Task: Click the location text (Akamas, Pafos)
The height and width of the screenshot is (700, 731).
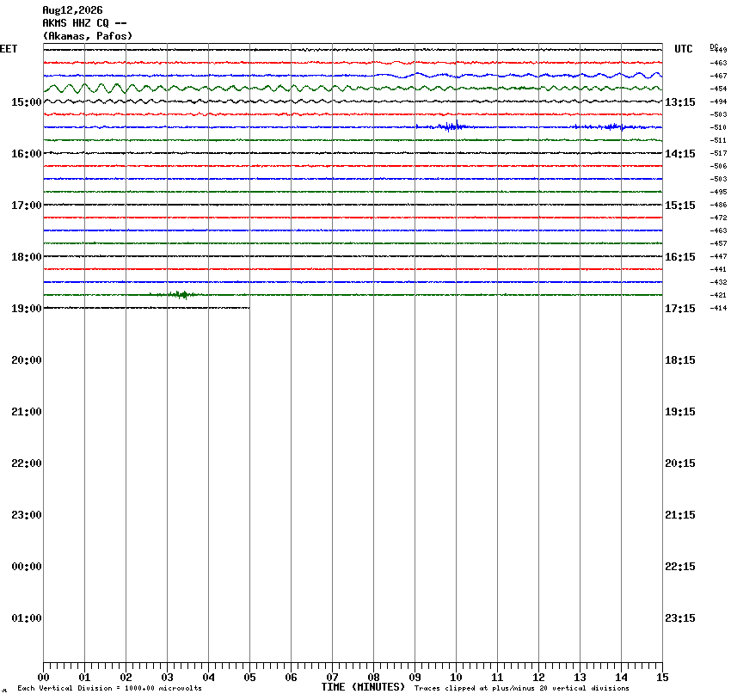Action: tap(87, 36)
